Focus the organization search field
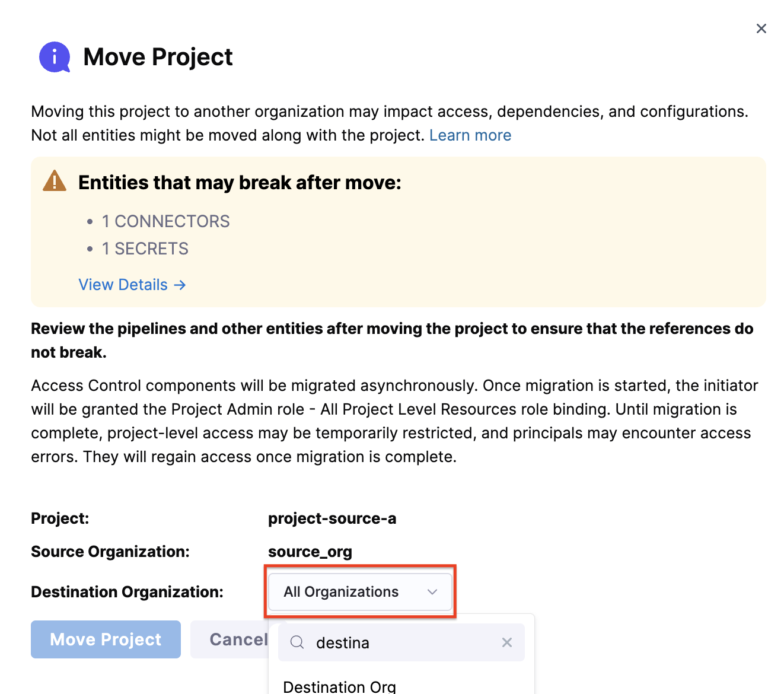The image size is (784, 694). 403,642
